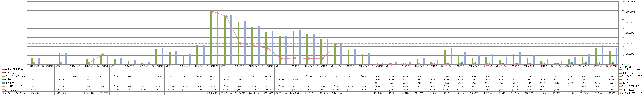Click the $22.15 current assets total cell
Screen dimensions: 644x95
pos(598,90)
